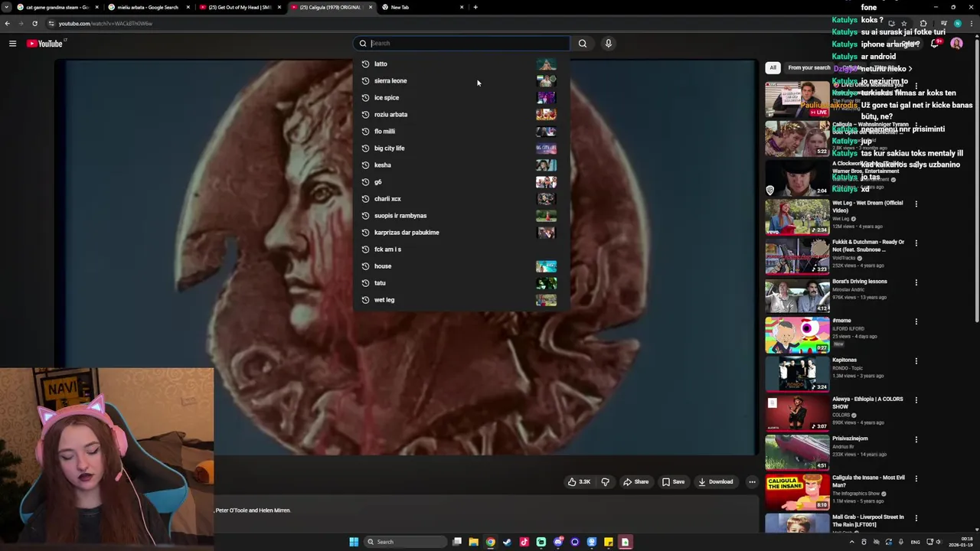Switch to 'Get Out of My Head' tab
980x551 pixels.
[240, 7]
